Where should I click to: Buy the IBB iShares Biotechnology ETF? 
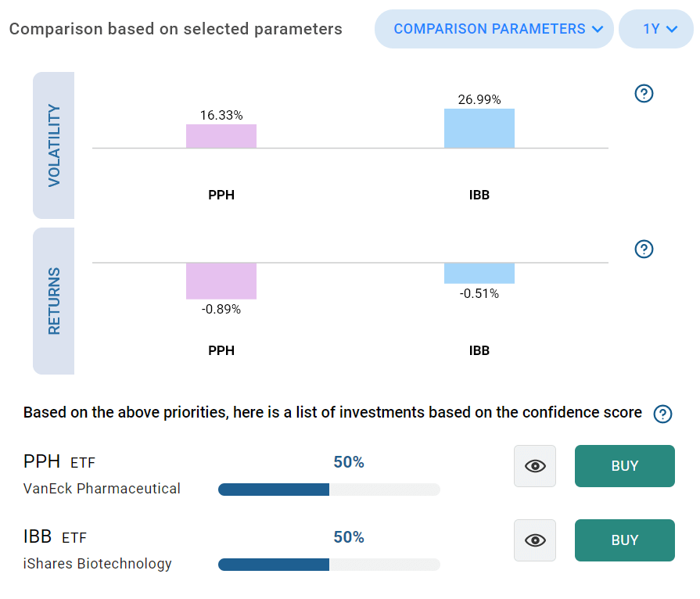625,540
